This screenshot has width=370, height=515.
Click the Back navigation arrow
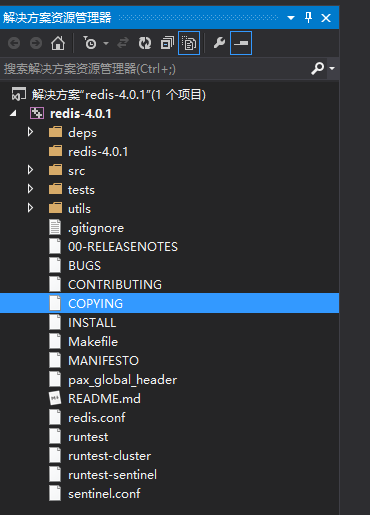14,43
